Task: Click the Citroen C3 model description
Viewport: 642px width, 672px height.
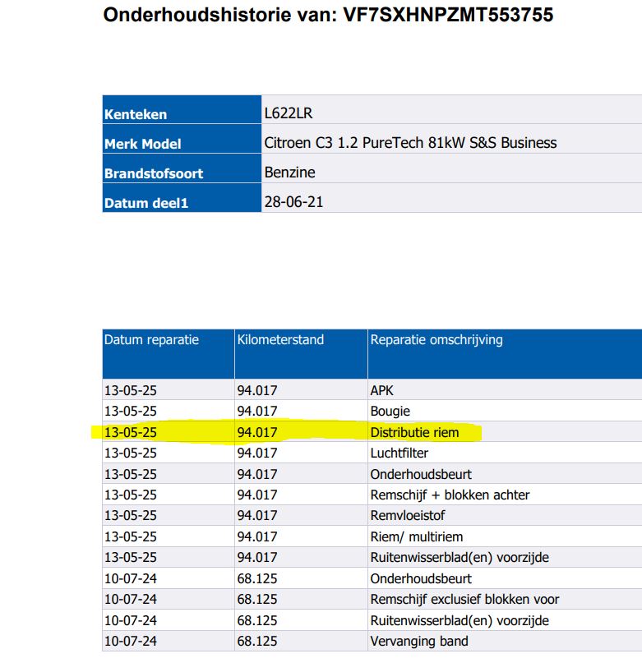Action: point(410,142)
